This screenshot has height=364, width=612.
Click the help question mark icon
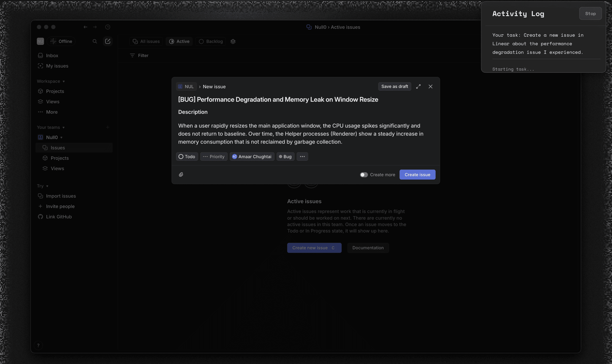[38, 345]
